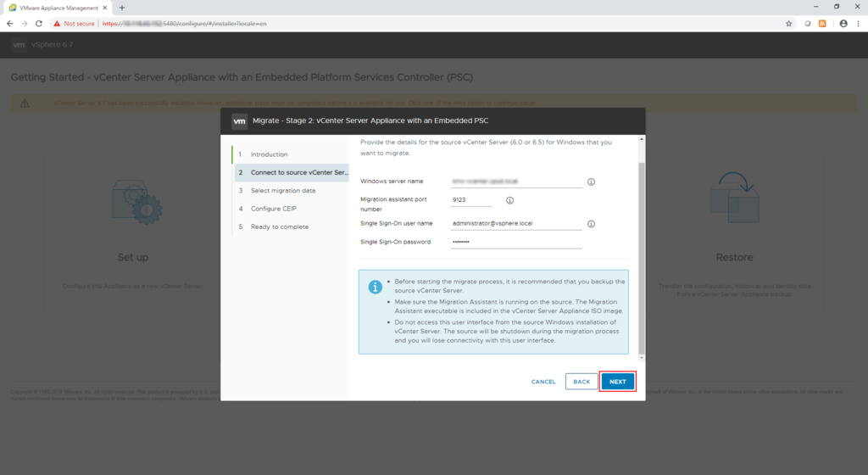The image size is (868, 475).
Task: Go forward in the browser
Action: click(24, 24)
